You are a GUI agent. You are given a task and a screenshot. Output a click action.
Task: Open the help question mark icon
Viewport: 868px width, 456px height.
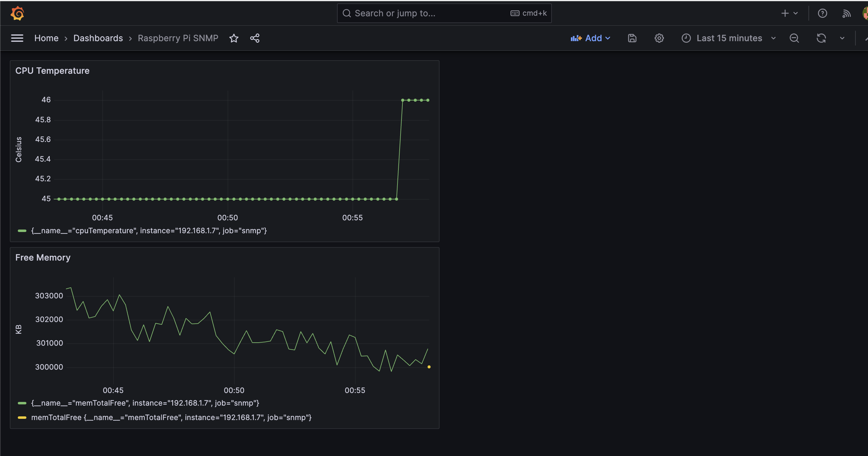click(x=823, y=14)
